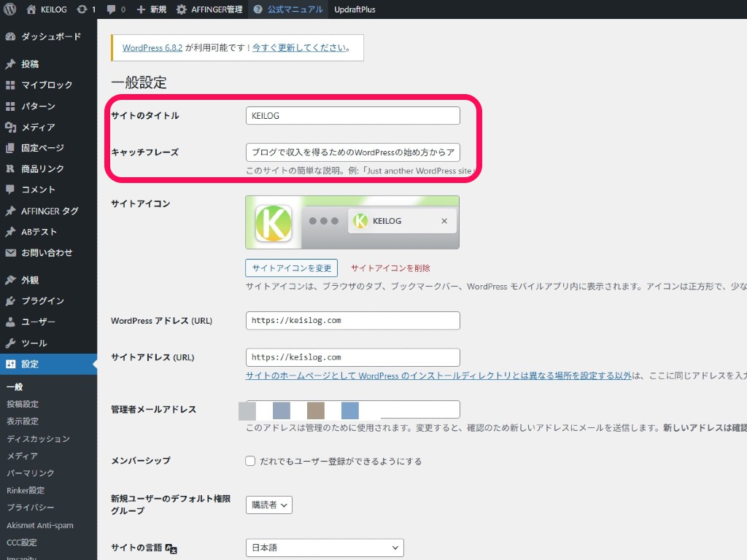Screen dimensions: 747x560
Task: Click the お問い合わせ envelope icon
Action: click(x=10, y=252)
